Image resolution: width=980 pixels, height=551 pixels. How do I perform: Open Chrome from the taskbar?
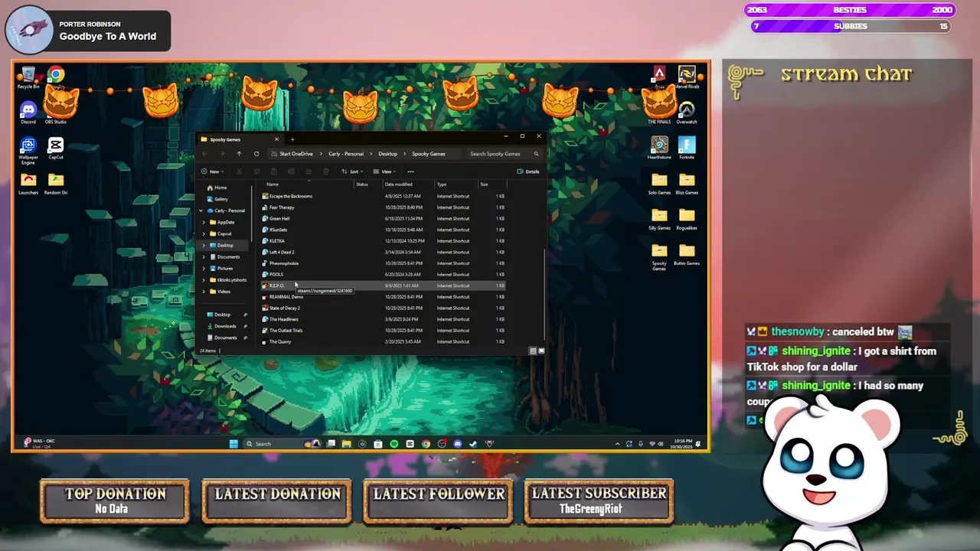426,444
